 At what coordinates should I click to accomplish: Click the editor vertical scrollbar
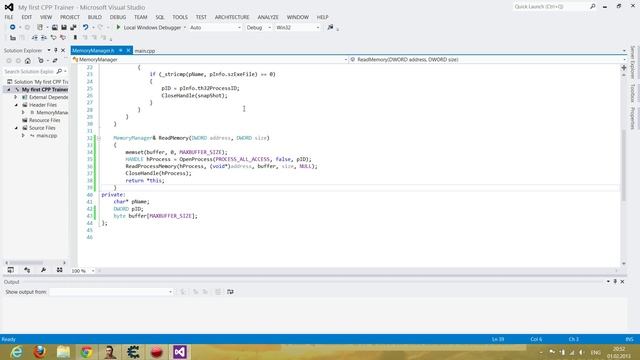(623, 166)
